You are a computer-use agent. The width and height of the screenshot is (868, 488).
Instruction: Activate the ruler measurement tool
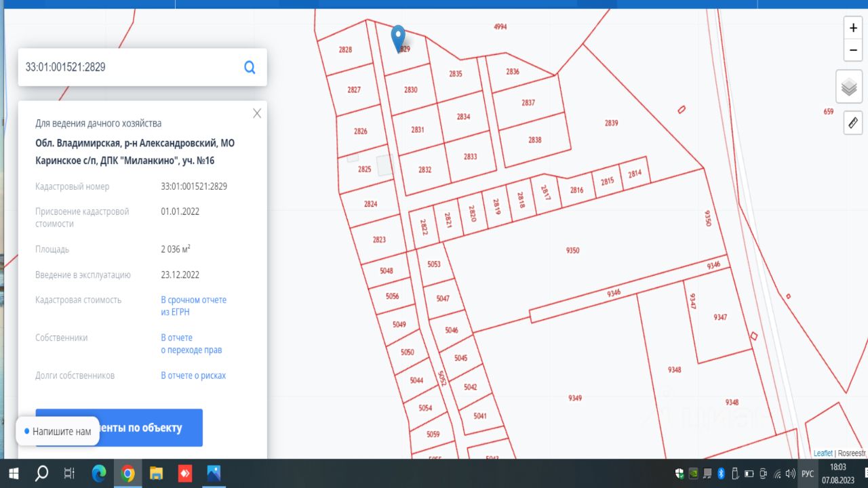853,123
